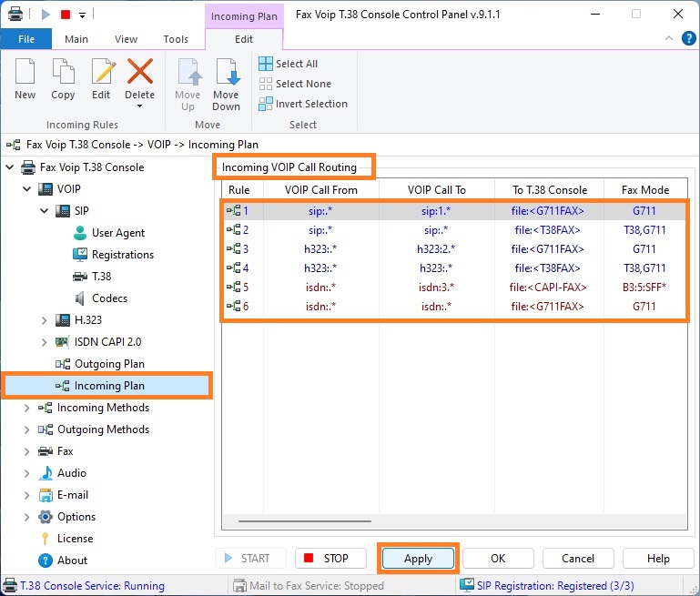Click the Copy rule icon
The width and height of the screenshot is (700, 596).
63,71
